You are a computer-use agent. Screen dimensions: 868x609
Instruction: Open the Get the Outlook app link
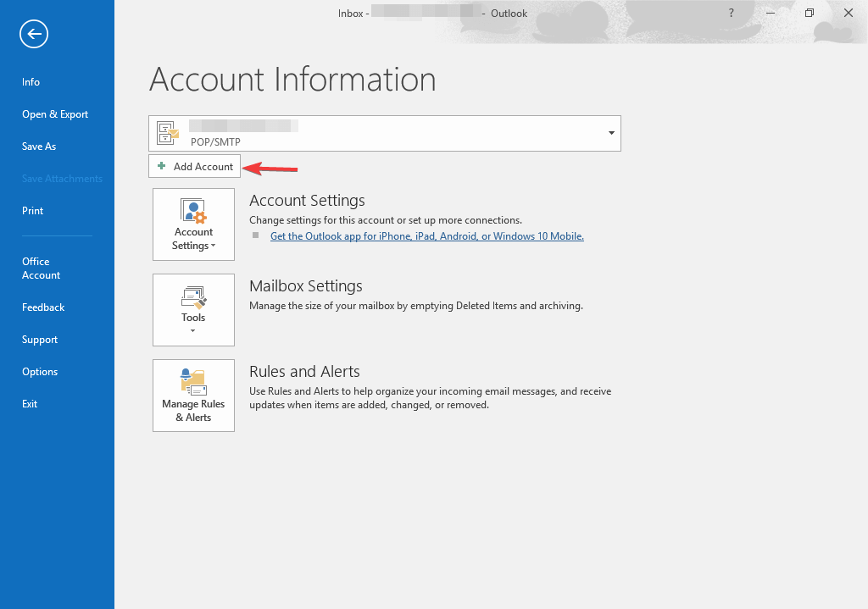[x=427, y=236]
